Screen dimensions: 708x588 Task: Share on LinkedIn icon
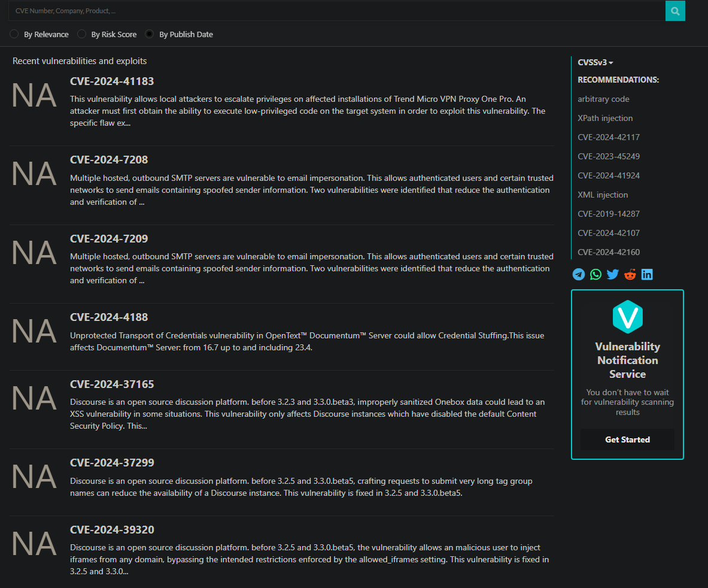pyautogui.click(x=647, y=274)
